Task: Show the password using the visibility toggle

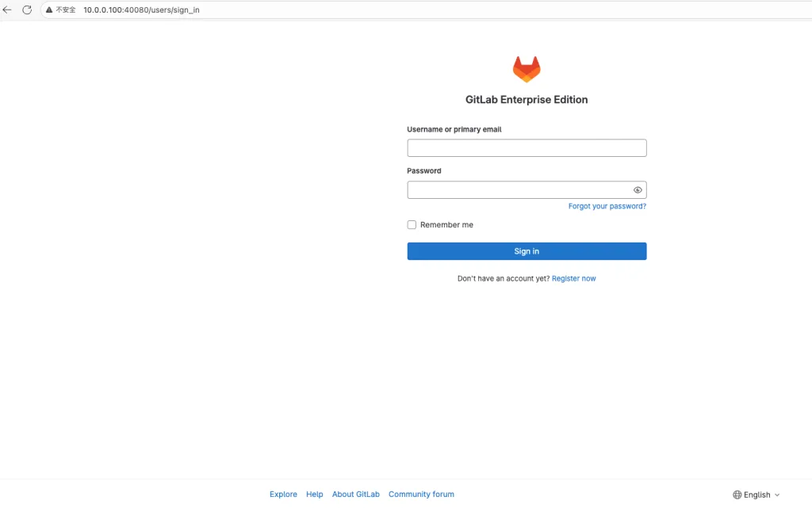Action: click(638, 189)
